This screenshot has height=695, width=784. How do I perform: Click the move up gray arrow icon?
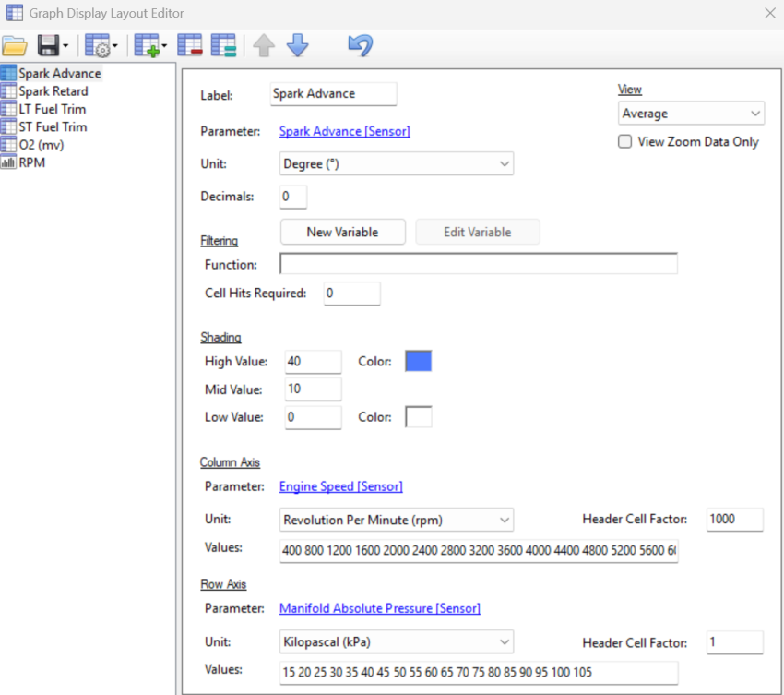[264, 45]
